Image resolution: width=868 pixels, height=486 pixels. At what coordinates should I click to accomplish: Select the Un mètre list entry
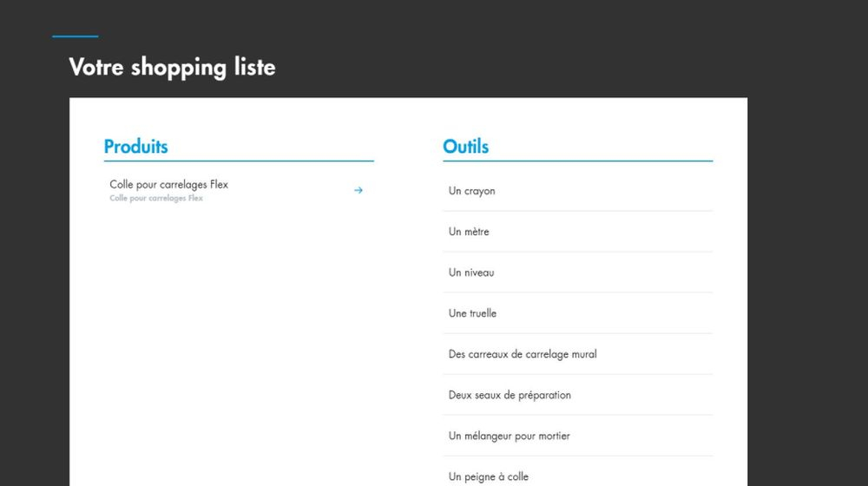point(469,232)
